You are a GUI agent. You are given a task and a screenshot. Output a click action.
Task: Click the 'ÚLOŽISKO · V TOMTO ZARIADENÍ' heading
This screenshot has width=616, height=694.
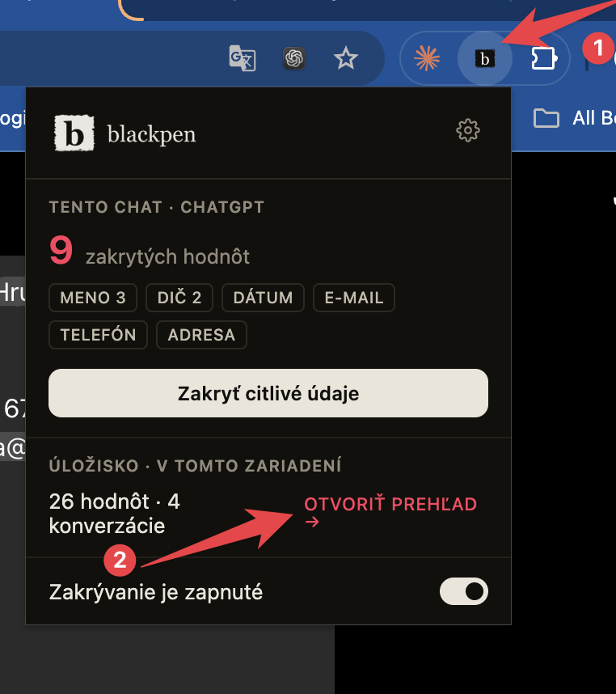[195, 466]
